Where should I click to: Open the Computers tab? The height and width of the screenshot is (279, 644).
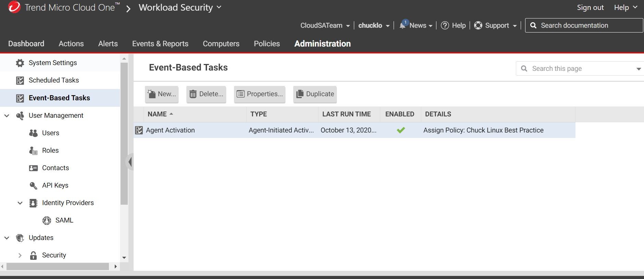point(221,44)
